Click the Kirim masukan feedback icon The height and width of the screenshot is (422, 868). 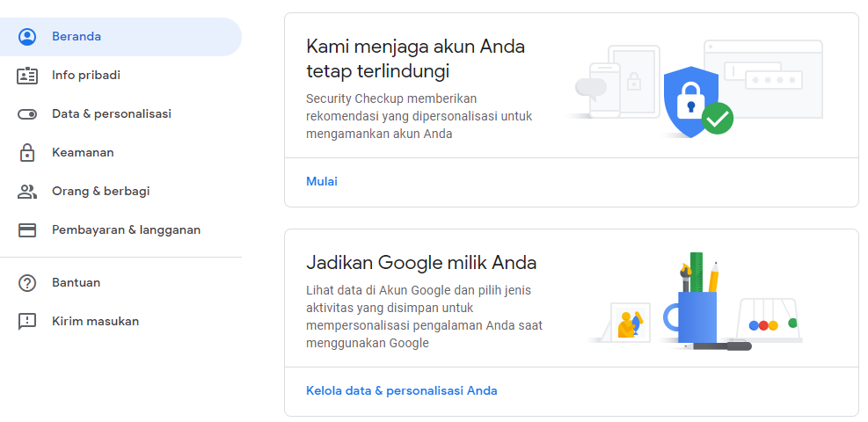coord(27,322)
